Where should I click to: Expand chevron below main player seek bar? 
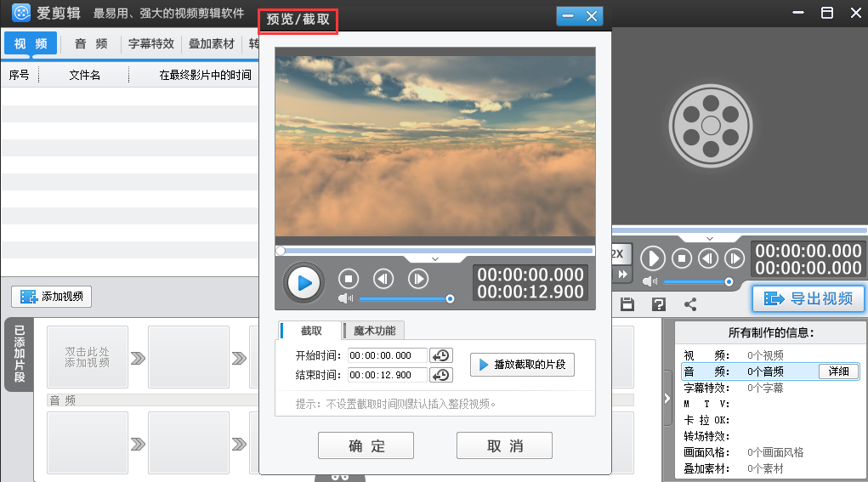tap(710, 239)
